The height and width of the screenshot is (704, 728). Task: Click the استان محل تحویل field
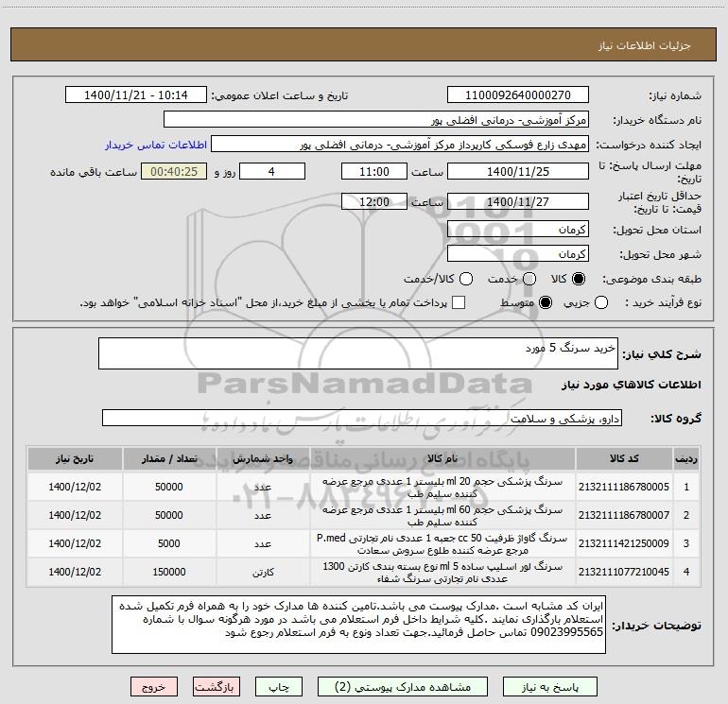(x=518, y=230)
